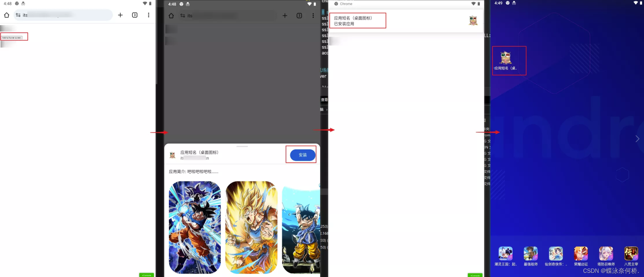644x277 pixels.
Task: Launch the 荣耀出征 game app
Action: click(581, 256)
